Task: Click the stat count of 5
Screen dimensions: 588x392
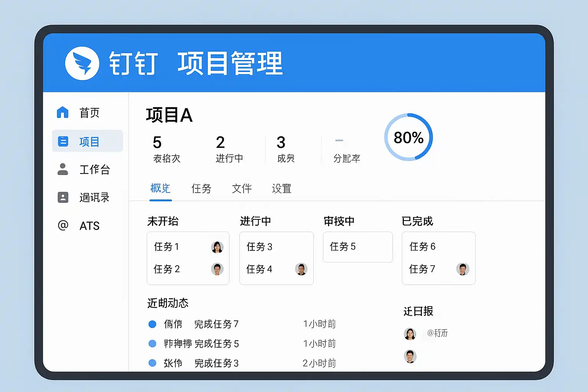Action: point(157,142)
